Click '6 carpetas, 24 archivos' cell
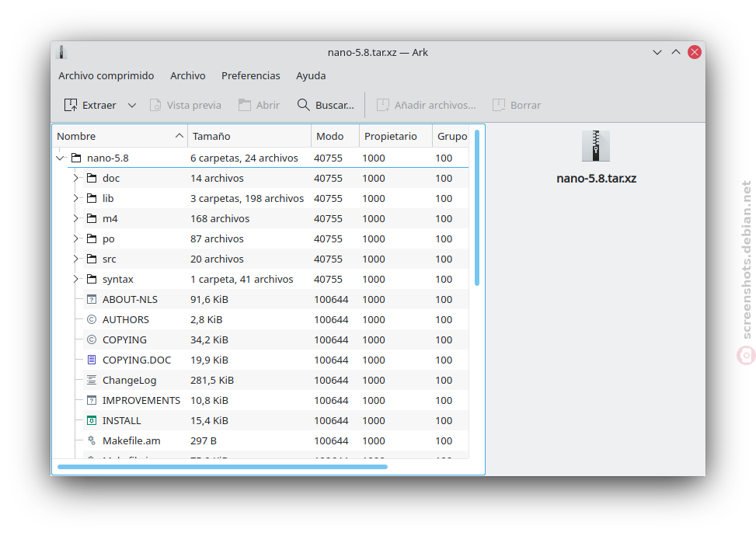The image size is (756, 536). click(x=244, y=158)
